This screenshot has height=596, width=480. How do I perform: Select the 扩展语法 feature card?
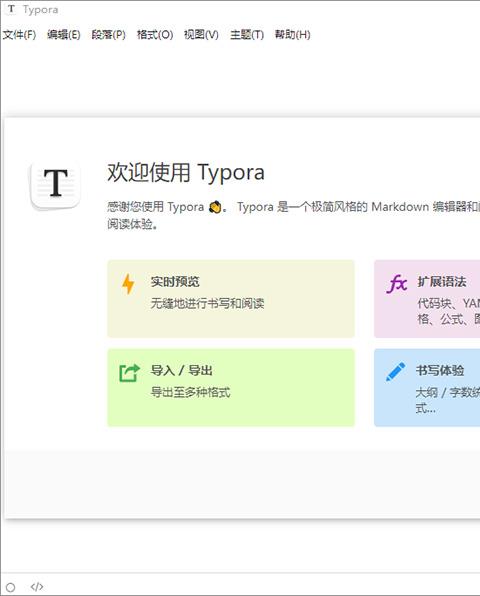[427, 299]
